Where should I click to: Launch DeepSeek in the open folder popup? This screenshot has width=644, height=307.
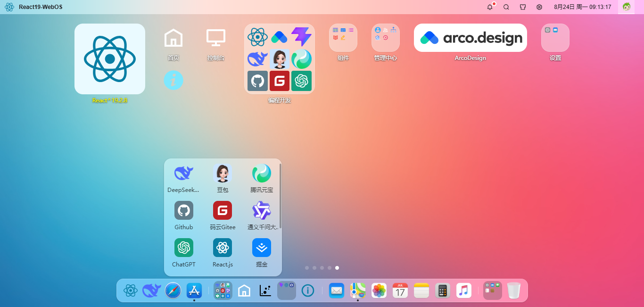tap(184, 174)
